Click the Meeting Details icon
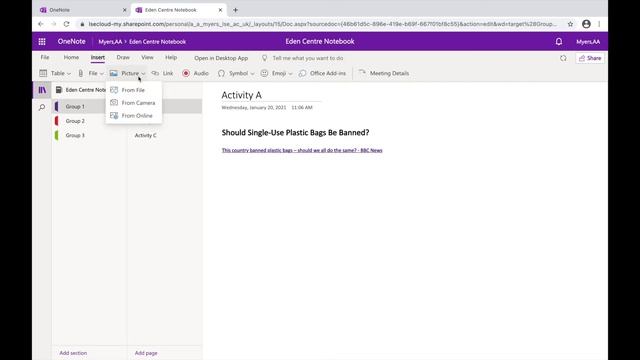The image size is (640, 360). (362, 73)
